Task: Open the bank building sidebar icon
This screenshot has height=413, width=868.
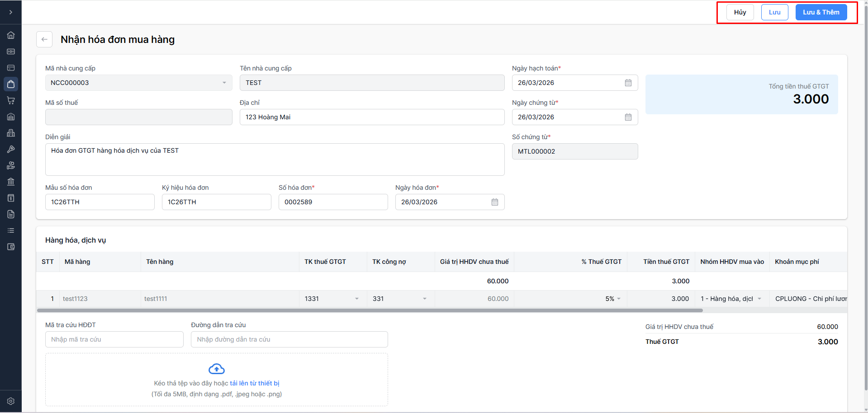Action: (x=11, y=182)
